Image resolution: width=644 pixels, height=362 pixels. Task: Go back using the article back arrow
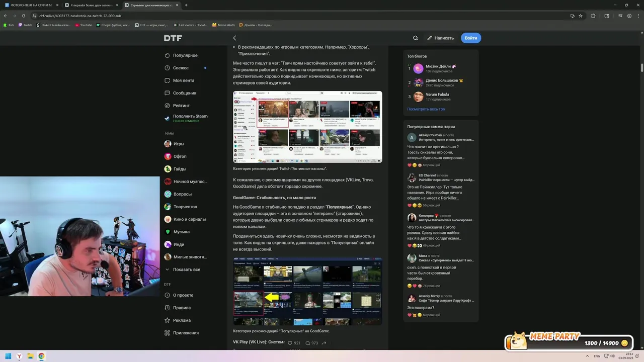click(x=234, y=38)
